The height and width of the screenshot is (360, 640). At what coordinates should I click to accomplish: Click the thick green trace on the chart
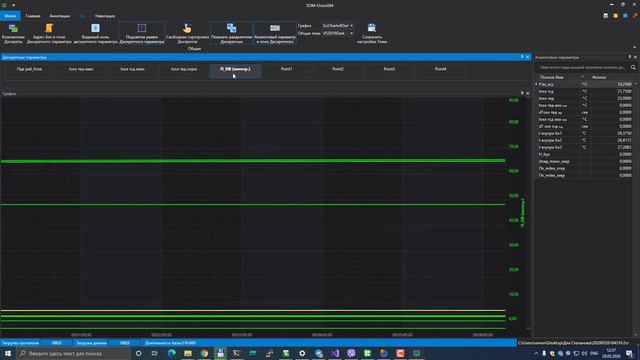253,161
